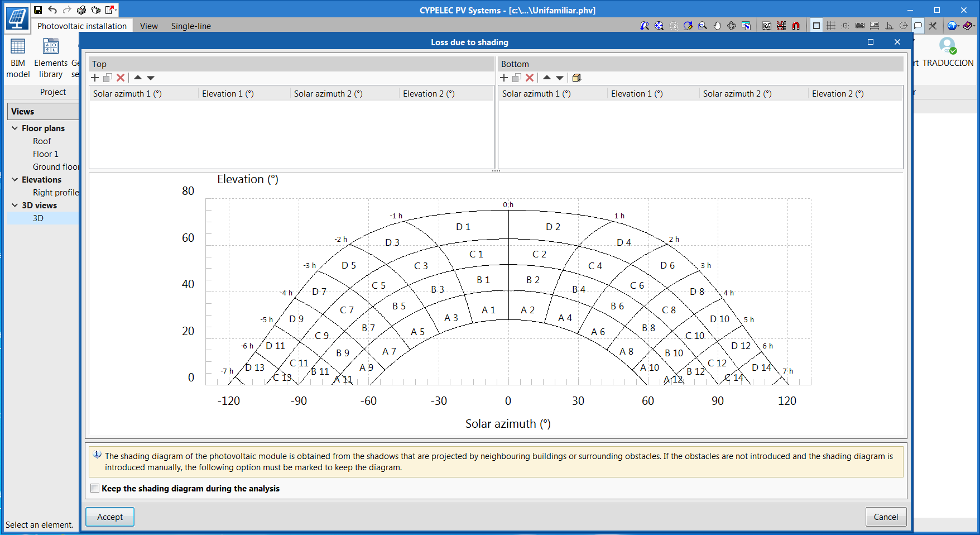Click the grid display icon
The width and height of the screenshot is (980, 535).
pos(831,25)
